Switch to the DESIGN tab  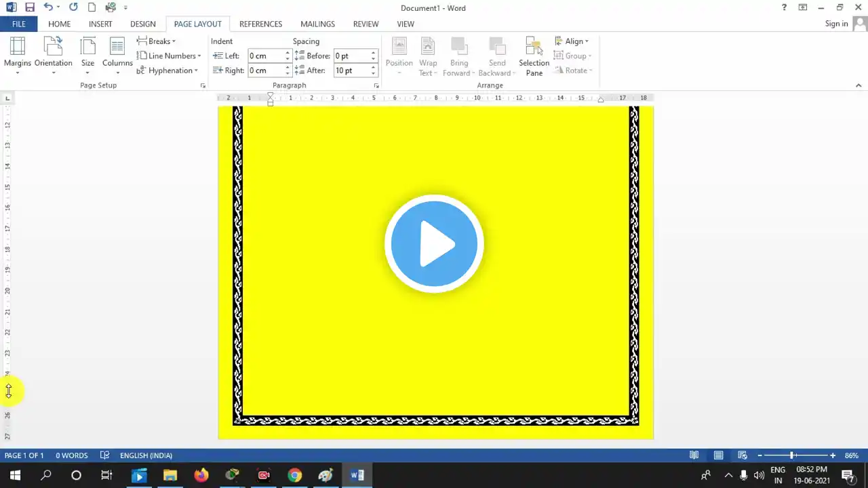(x=142, y=24)
